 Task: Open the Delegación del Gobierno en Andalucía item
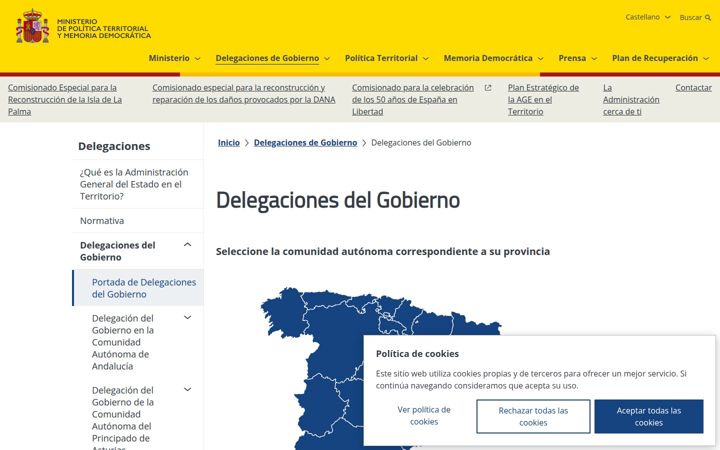(123, 342)
